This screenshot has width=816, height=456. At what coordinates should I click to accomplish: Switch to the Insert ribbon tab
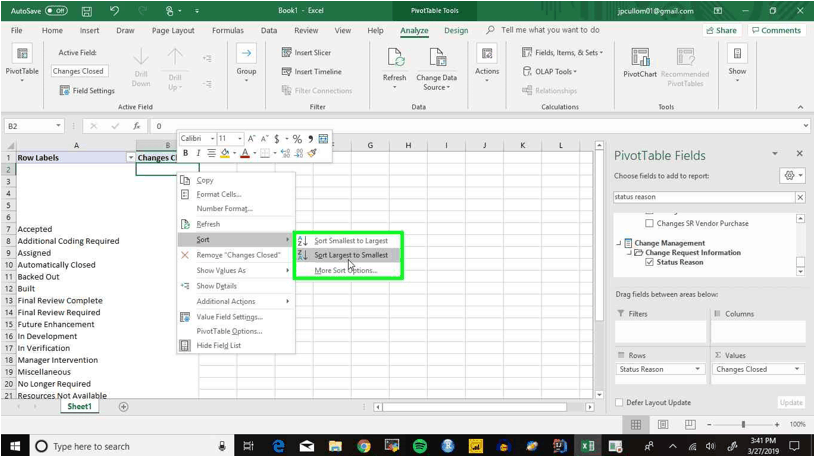(x=90, y=30)
